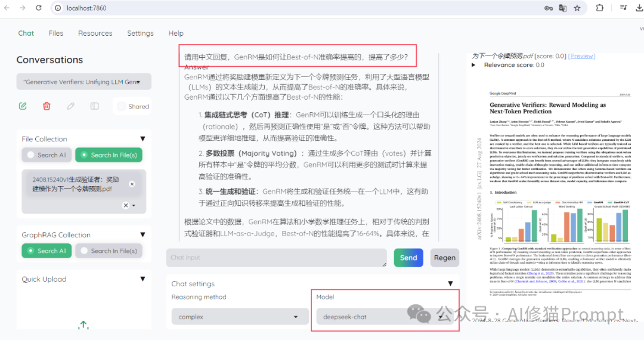644x340 pixels.
Task: Click the green Send button
Action: (x=408, y=258)
